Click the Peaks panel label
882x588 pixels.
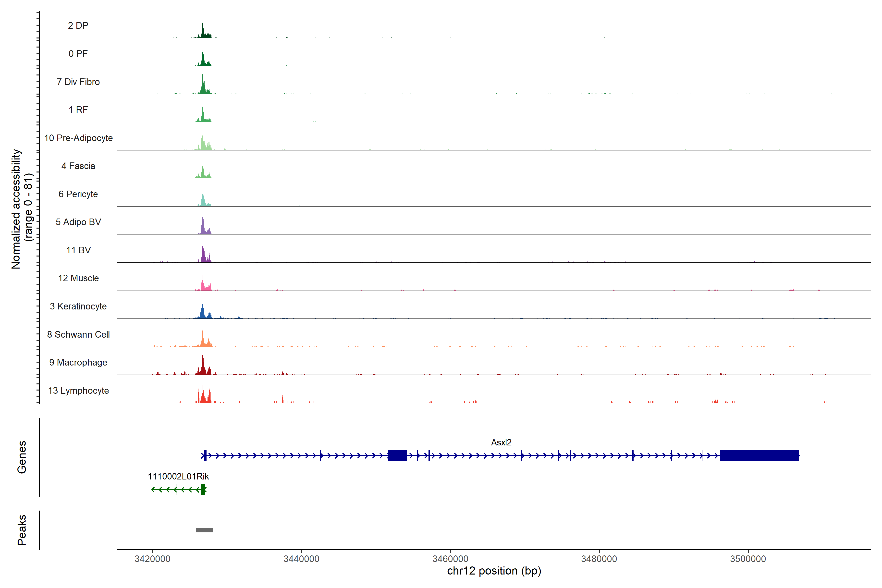click(22, 529)
